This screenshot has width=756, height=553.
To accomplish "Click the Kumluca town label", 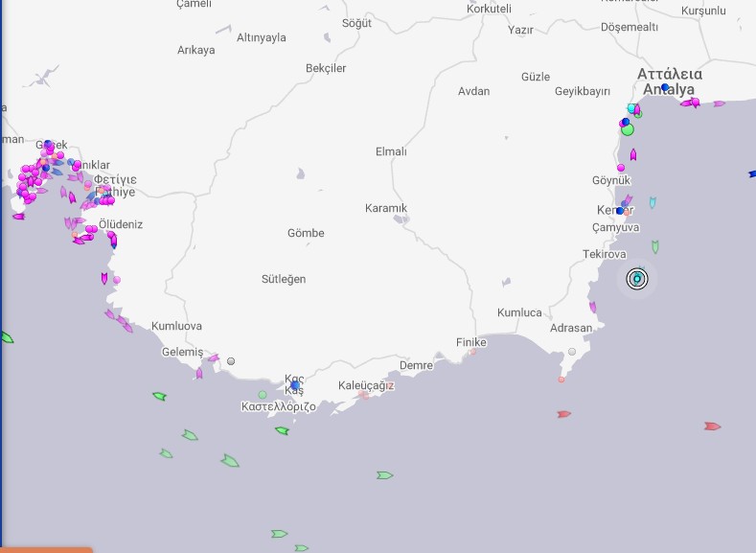I will click(x=519, y=312).
